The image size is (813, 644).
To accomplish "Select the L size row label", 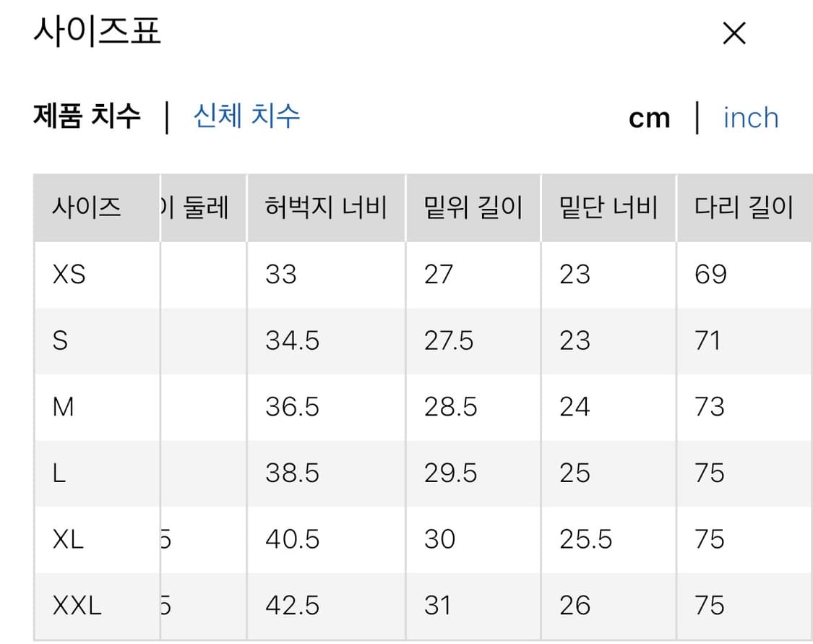I will 60,473.
